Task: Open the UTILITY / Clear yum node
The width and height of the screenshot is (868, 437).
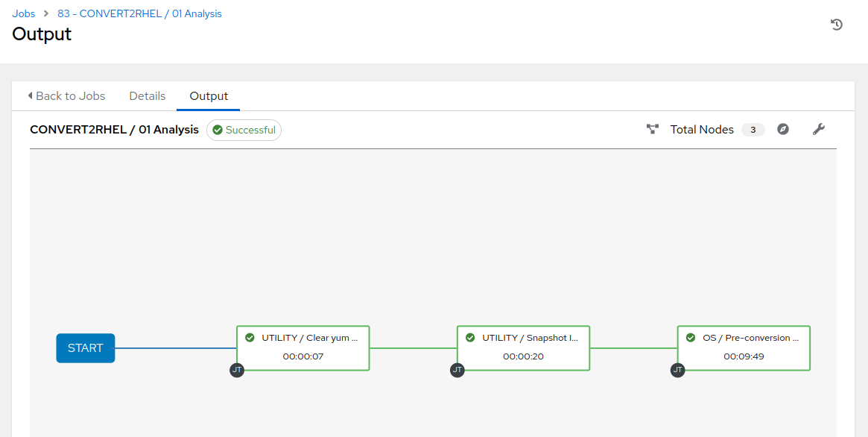Action: point(302,348)
